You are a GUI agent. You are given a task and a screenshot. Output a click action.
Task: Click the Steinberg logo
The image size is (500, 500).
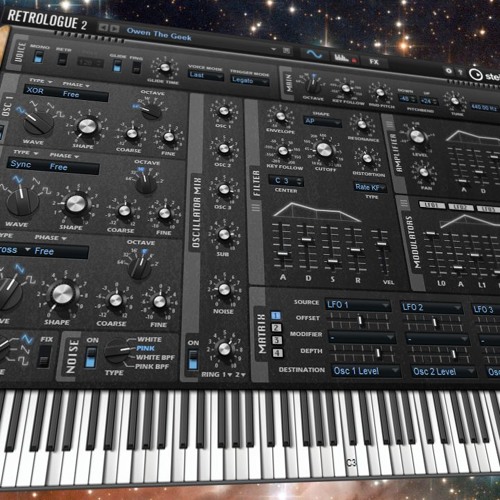(x=484, y=75)
